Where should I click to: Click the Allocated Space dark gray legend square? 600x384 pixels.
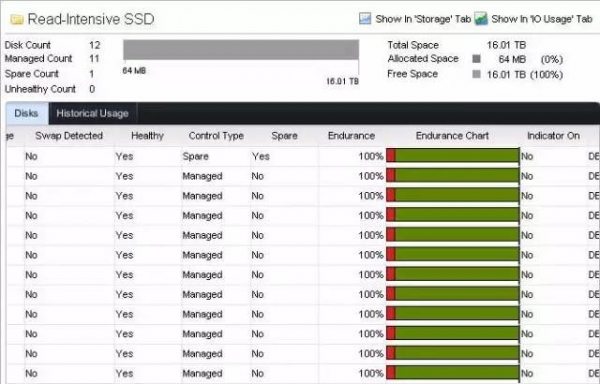(476, 59)
